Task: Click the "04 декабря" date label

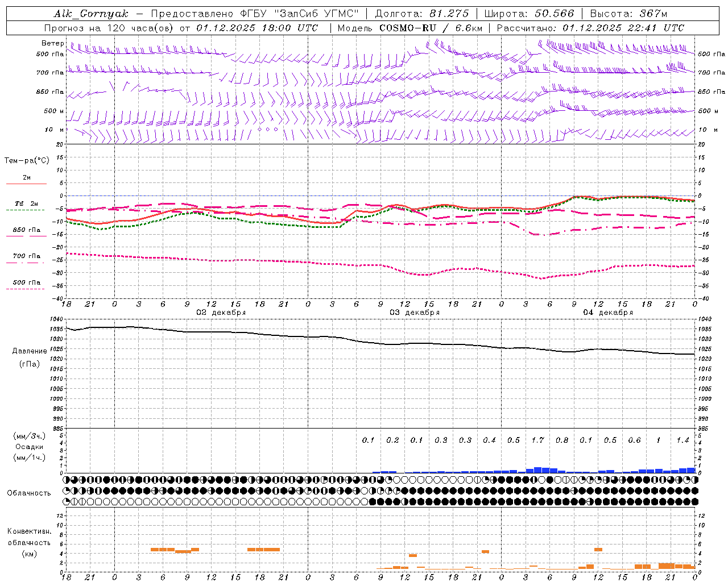Action: click(x=608, y=313)
